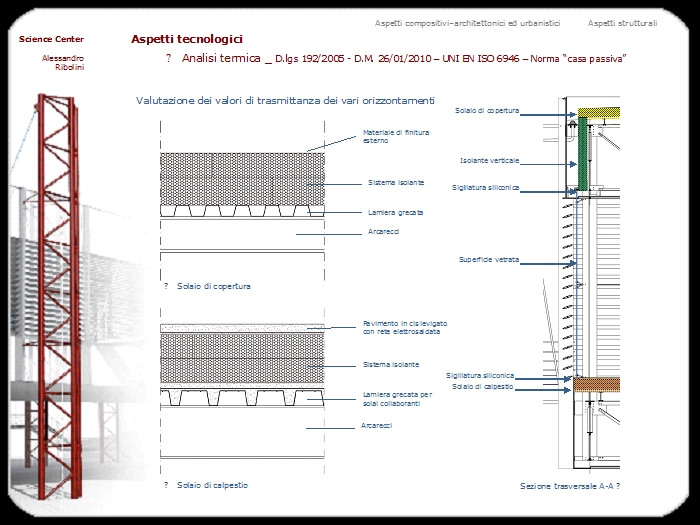Click the Solaio di copertura caption under roof diagram
700x525 pixels.
click(213, 286)
